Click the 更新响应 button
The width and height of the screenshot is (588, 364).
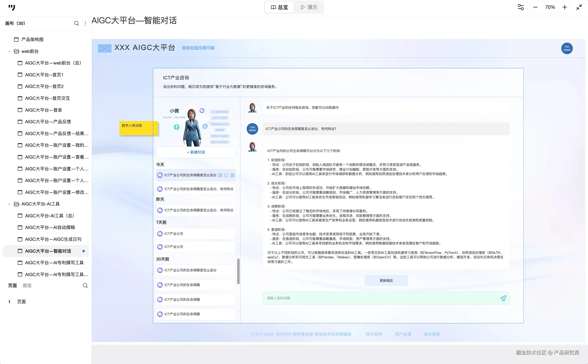(x=386, y=281)
